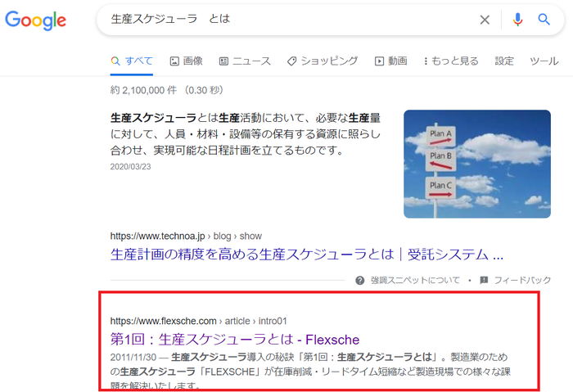Open the ショッピング tab
The width and height of the screenshot is (573, 392).
322,61
